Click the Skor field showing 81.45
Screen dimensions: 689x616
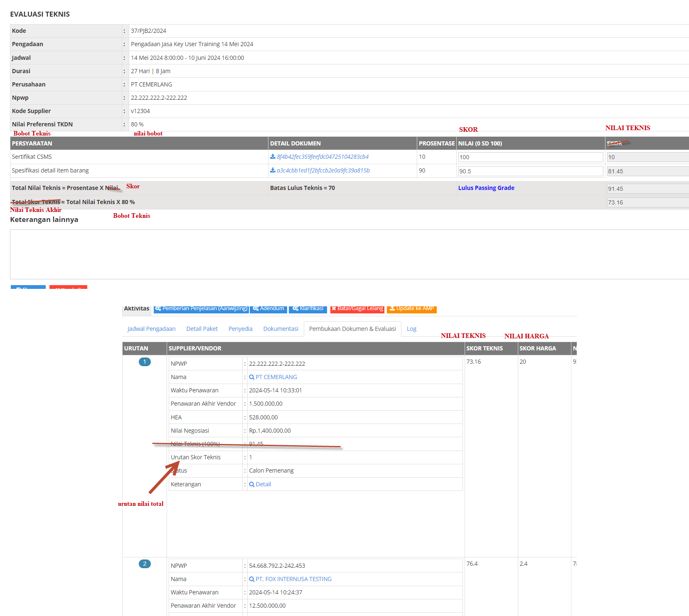coord(648,171)
